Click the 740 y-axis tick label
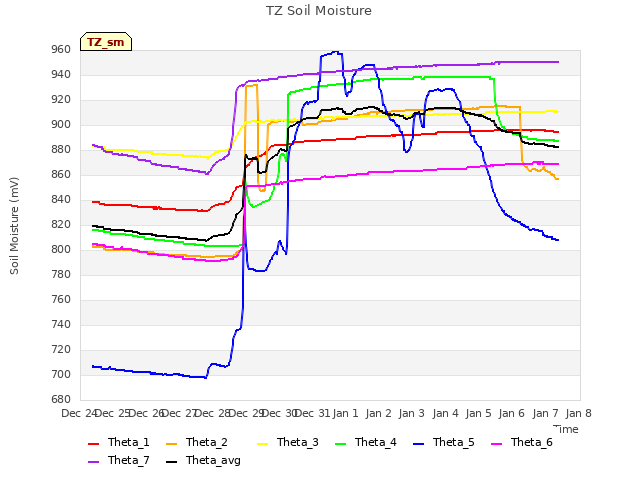 (61, 324)
